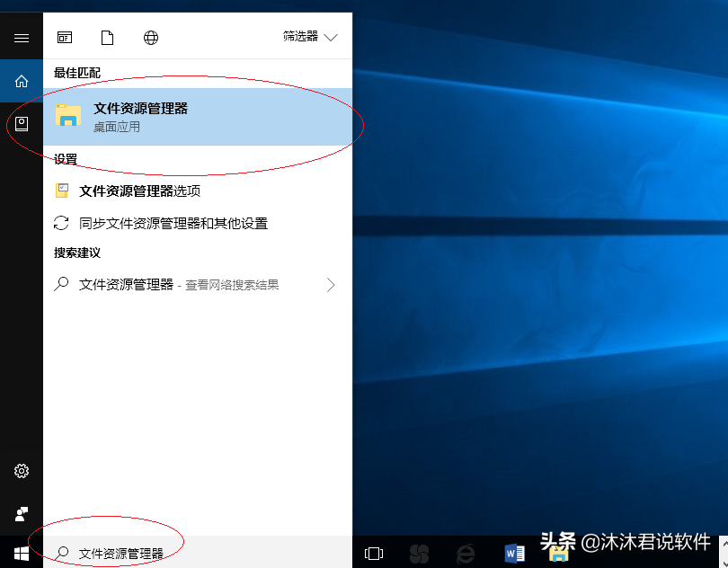Open the 筛选器 dropdown
Image resolution: width=728 pixels, height=568 pixels.
[x=306, y=37]
